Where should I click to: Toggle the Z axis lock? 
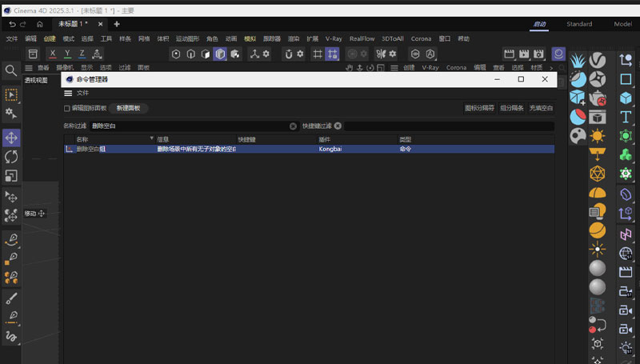pyautogui.click(x=82, y=54)
